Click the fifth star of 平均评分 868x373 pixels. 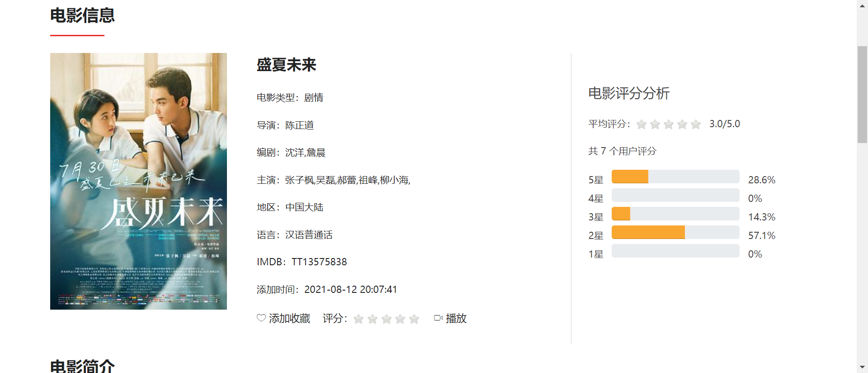(x=696, y=124)
